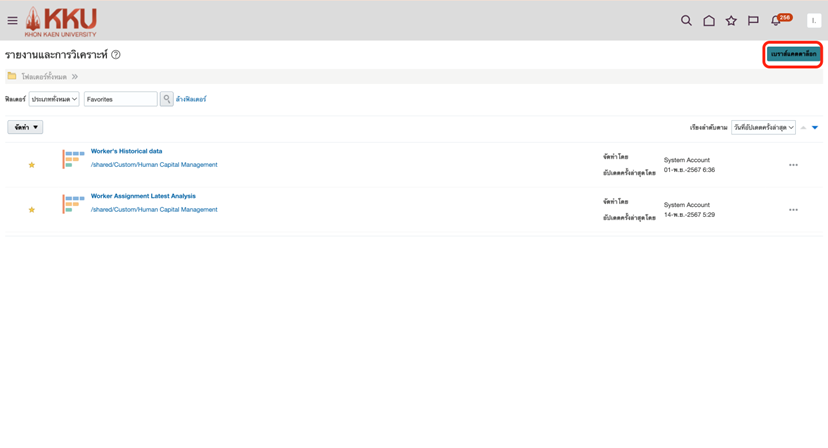Open the hamburger navigation menu
Image resolution: width=828 pixels, height=448 pixels.
(12, 21)
